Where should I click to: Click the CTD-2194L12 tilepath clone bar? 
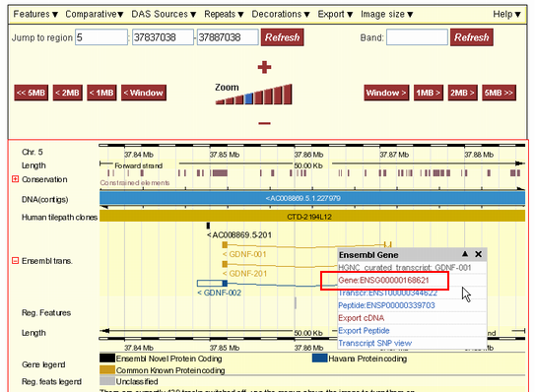tap(312, 217)
